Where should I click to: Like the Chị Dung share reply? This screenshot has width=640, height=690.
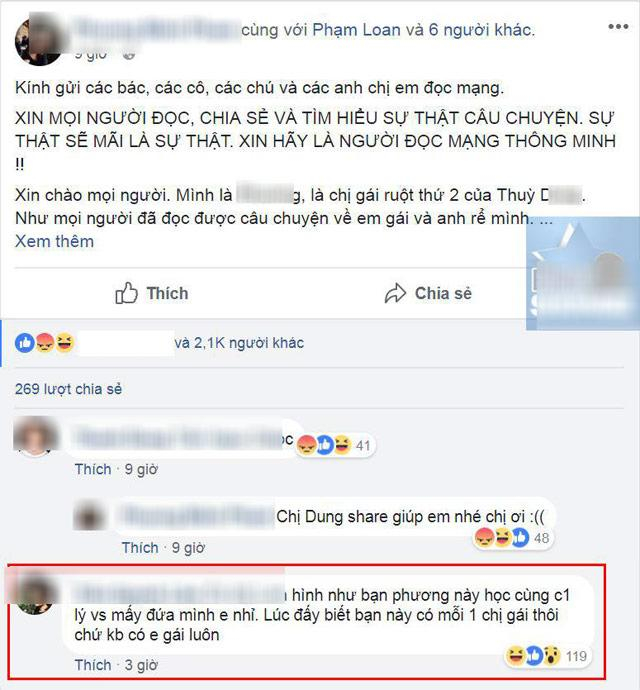pyautogui.click(x=140, y=547)
